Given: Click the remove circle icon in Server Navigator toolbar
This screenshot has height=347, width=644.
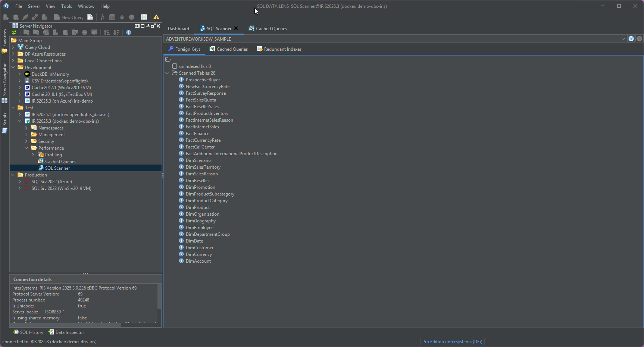Looking at the screenshot, I should (85, 32).
